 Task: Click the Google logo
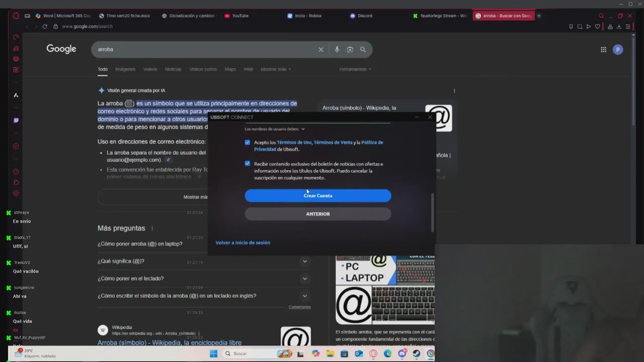[61, 49]
